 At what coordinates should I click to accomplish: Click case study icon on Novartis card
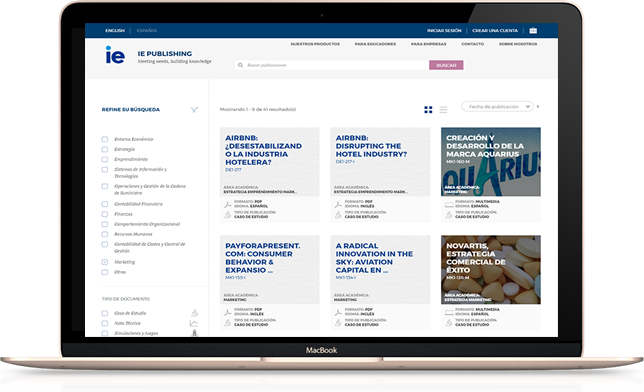point(448,323)
